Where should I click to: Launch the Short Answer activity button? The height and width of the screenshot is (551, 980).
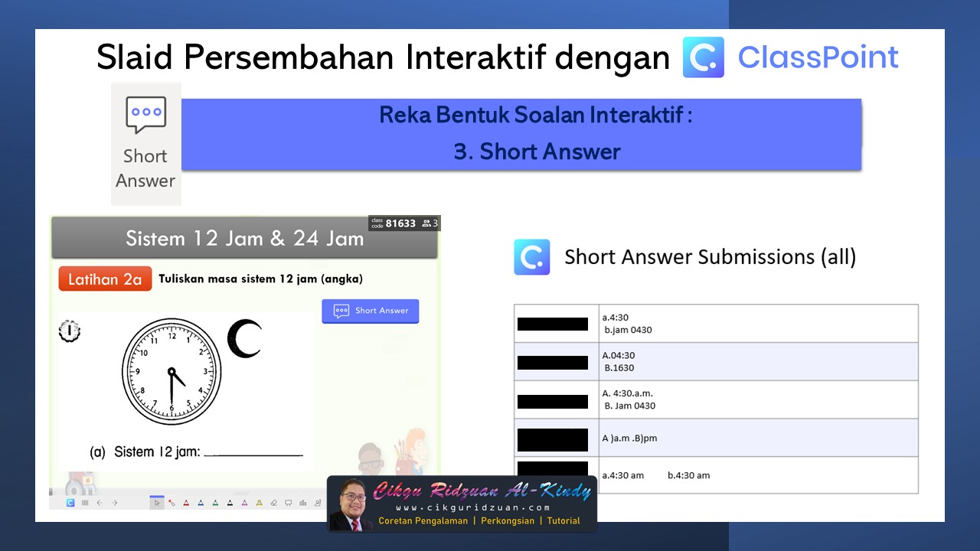(370, 311)
